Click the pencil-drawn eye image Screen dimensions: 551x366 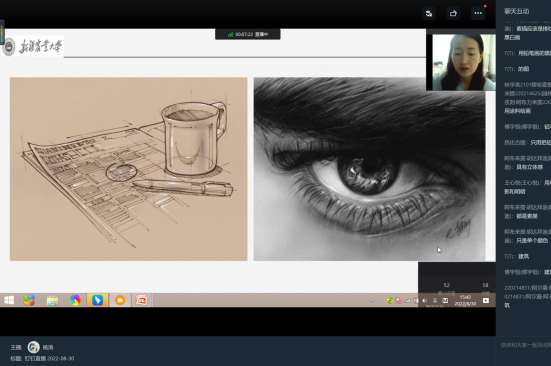[x=370, y=169]
